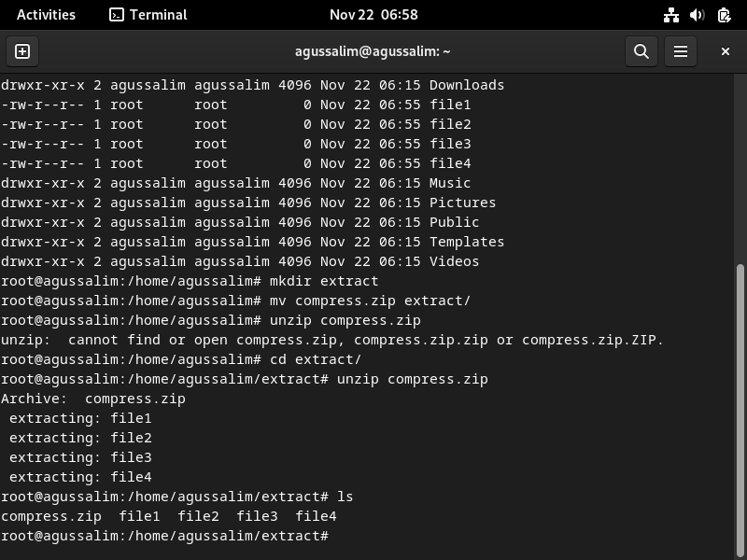Open the network status indicator
Screen dimensions: 747x560
coord(671,15)
